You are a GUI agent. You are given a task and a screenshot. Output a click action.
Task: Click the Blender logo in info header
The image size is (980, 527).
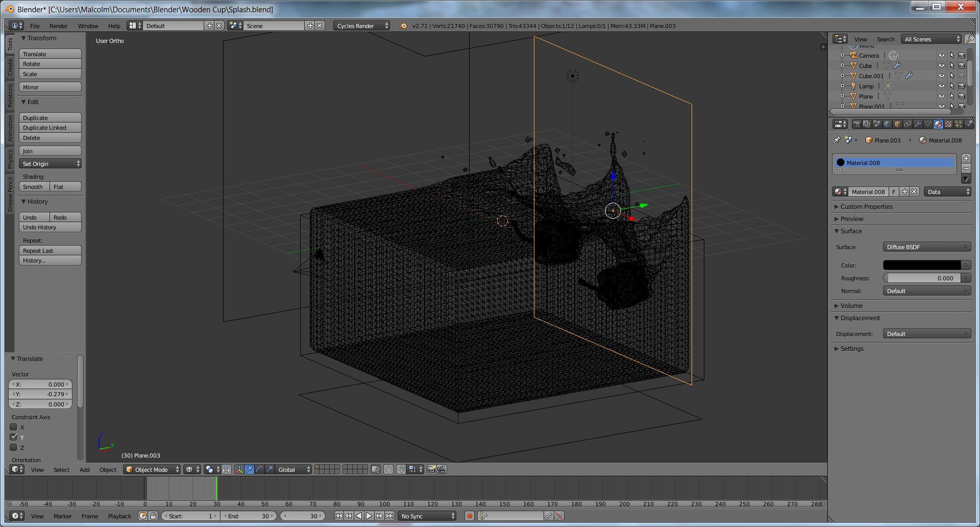coord(403,26)
